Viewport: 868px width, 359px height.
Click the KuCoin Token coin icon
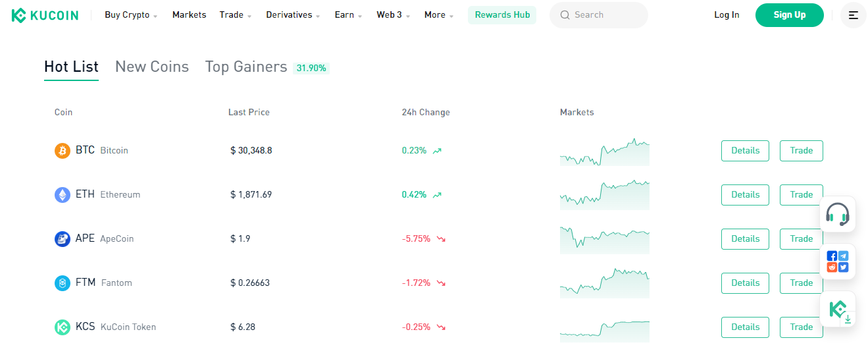(x=63, y=327)
